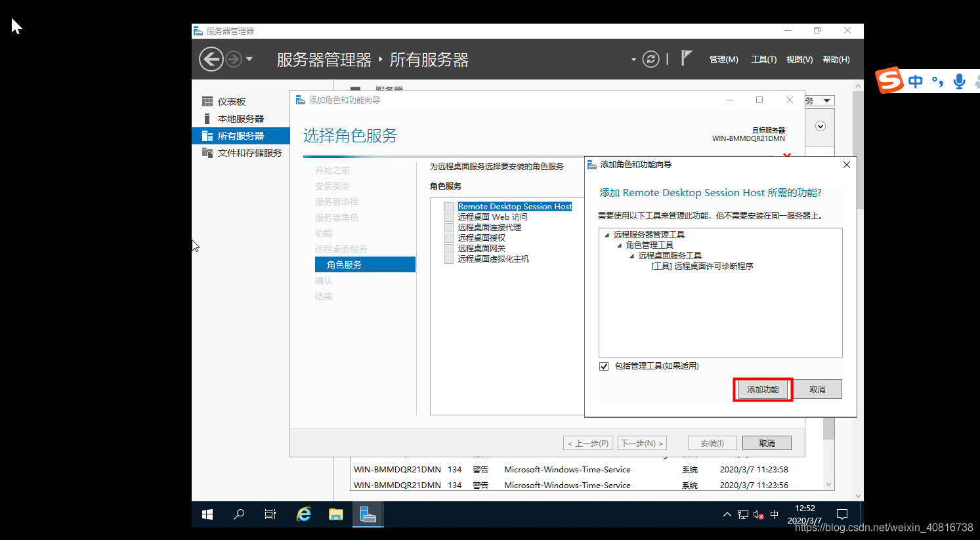Check the Remote Desktop Session Host box
Screen dimensions: 980x540
point(449,207)
